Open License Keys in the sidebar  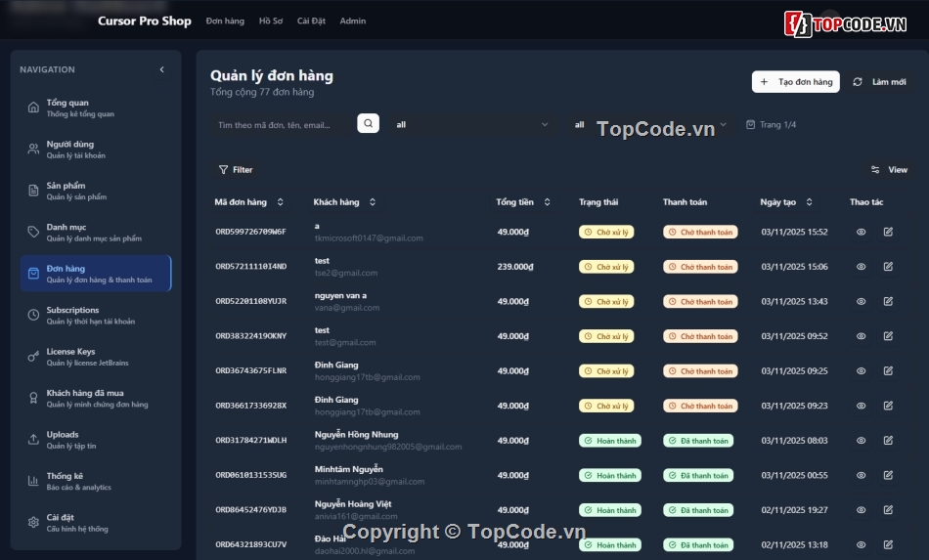pyautogui.click(x=96, y=357)
